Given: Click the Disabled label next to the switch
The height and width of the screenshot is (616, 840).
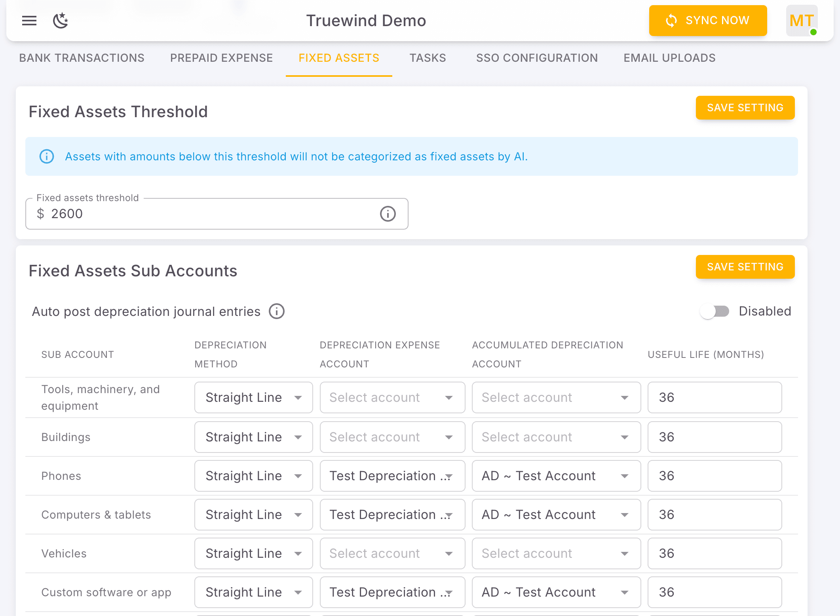Looking at the screenshot, I should tap(765, 311).
